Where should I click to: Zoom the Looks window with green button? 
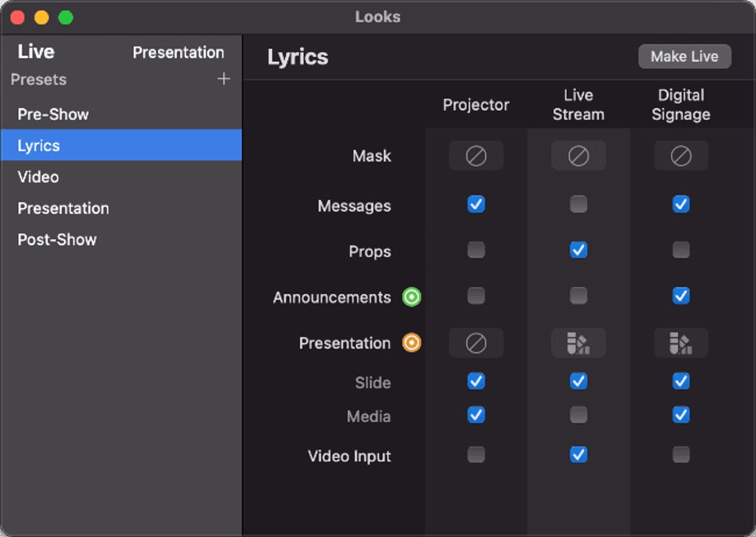tap(65, 18)
